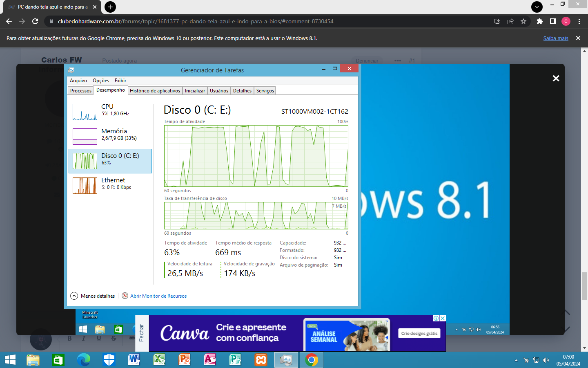Switch to the Processos tab
Screen dimensions: 588x368
(x=81, y=91)
